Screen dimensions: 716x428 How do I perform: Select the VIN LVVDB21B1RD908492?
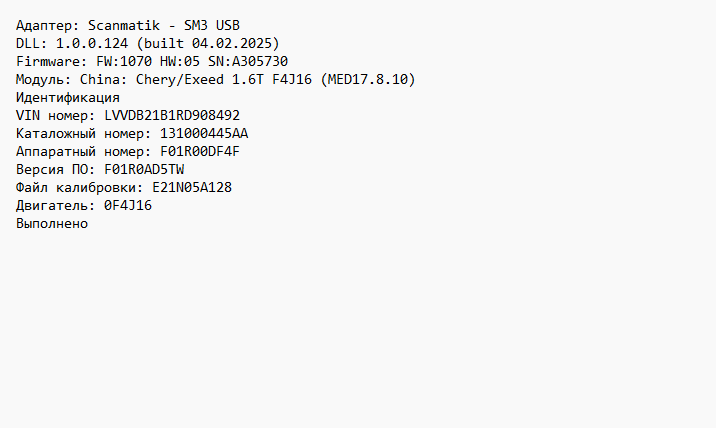(172, 115)
